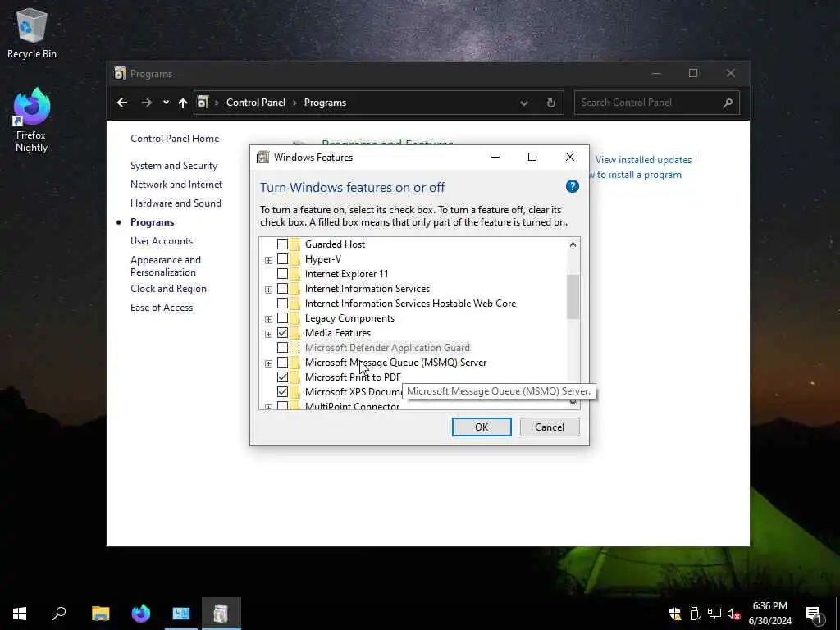Go to Control Panel Home
The height and width of the screenshot is (630, 840).
tap(175, 138)
